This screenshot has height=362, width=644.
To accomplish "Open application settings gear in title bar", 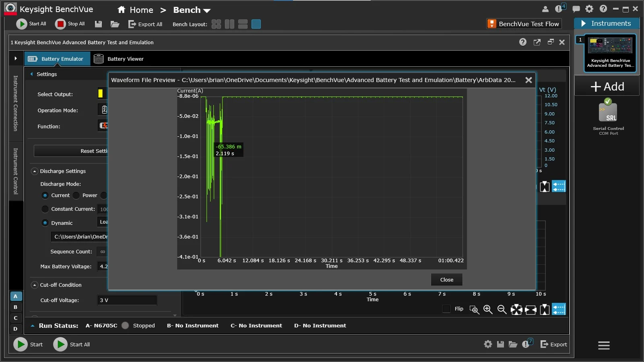I will click(x=589, y=9).
